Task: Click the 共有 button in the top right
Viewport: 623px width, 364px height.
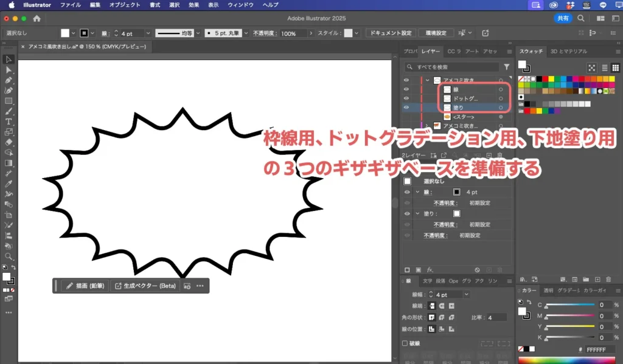Action: tap(563, 18)
